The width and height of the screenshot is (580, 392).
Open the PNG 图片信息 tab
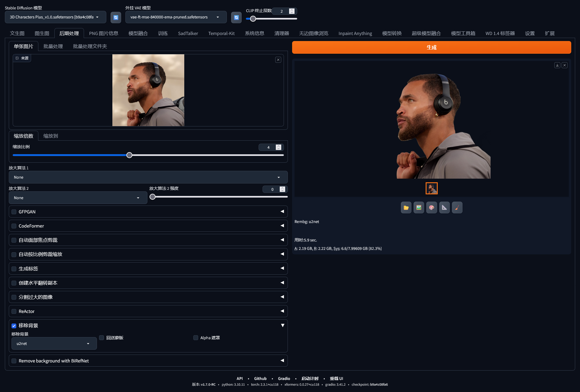pos(104,33)
